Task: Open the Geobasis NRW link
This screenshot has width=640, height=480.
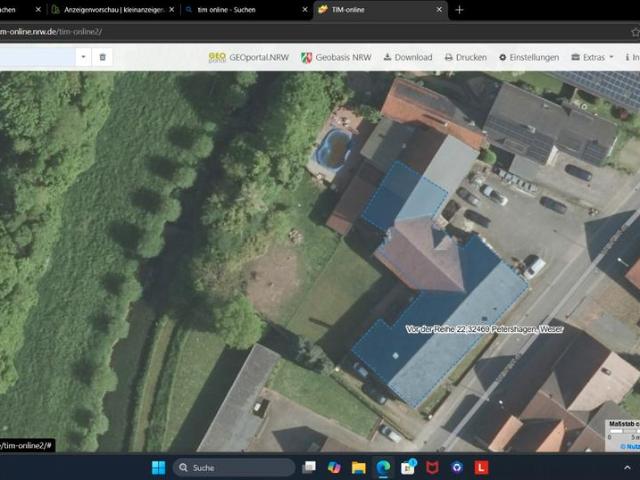Action: coord(336,58)
